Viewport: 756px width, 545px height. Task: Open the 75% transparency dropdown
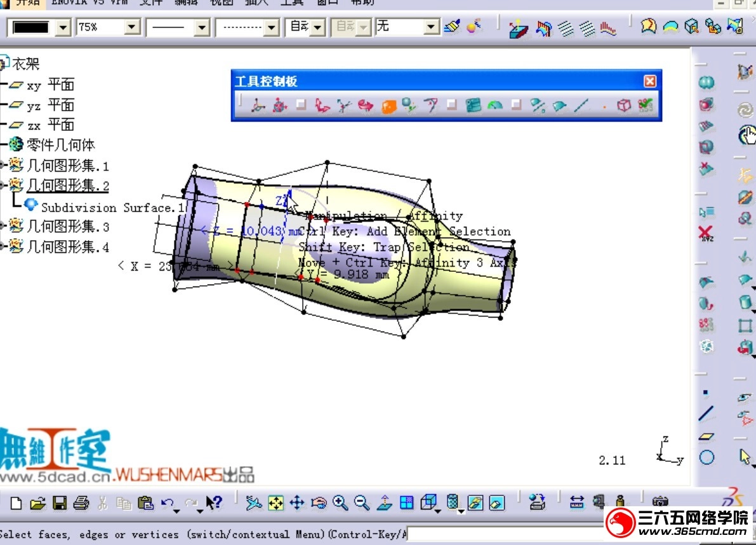pyautogui.click(x=132, y=27)
